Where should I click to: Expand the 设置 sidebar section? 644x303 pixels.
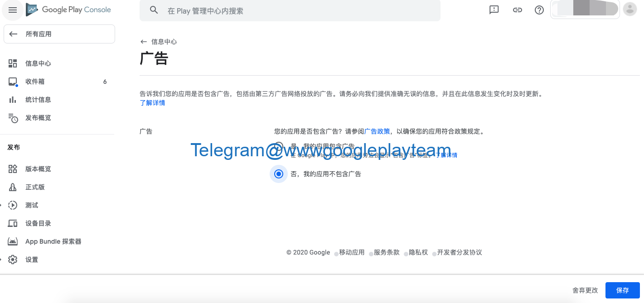click(1, 260)
